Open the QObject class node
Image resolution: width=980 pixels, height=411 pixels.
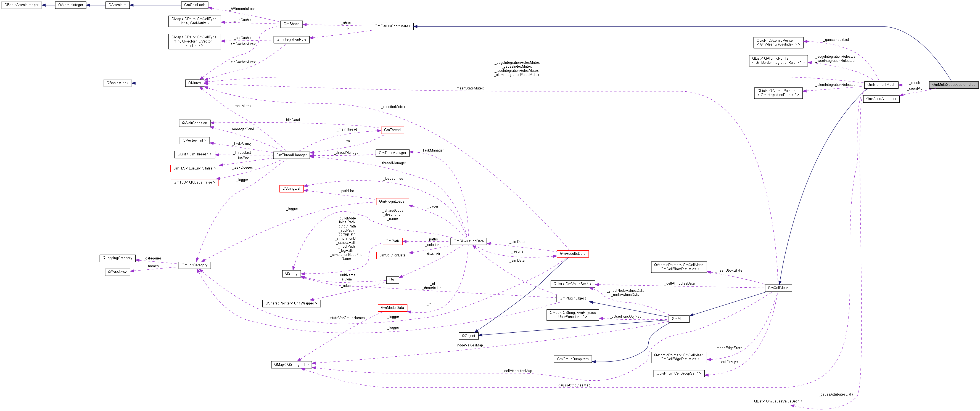point(469,336)
